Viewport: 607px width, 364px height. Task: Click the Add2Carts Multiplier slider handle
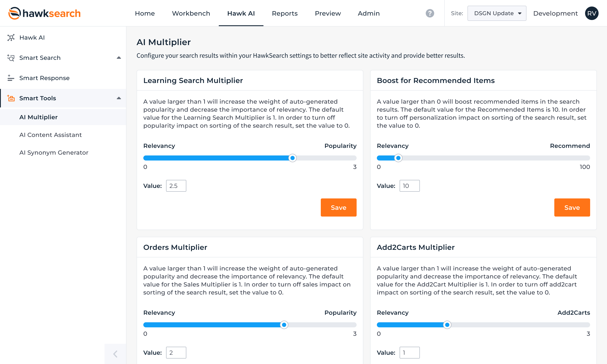tap(447, 325)
